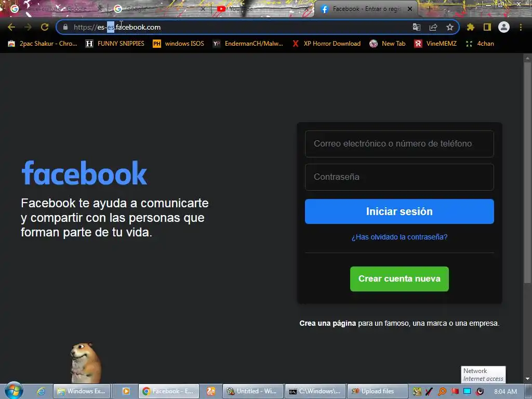Click the blue facebook logo
Viewport: 532px width, 399px height.
[84, 173]
